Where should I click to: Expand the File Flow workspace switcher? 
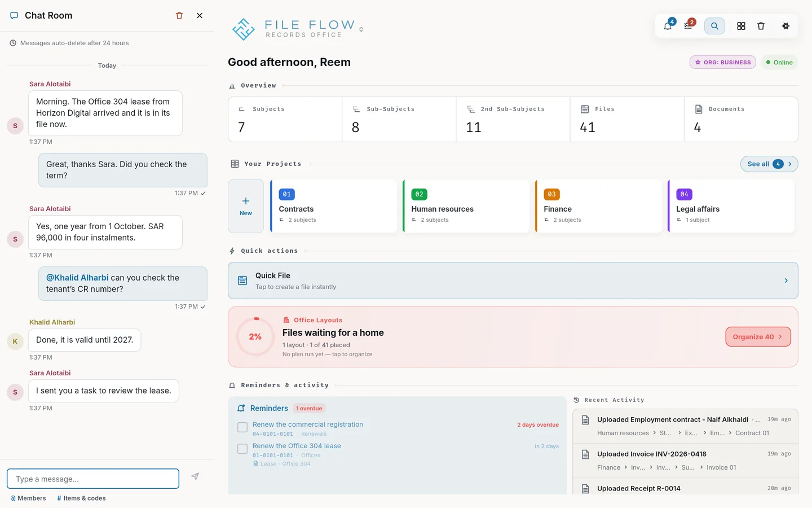pyautogui.click(x=361, y=29)
